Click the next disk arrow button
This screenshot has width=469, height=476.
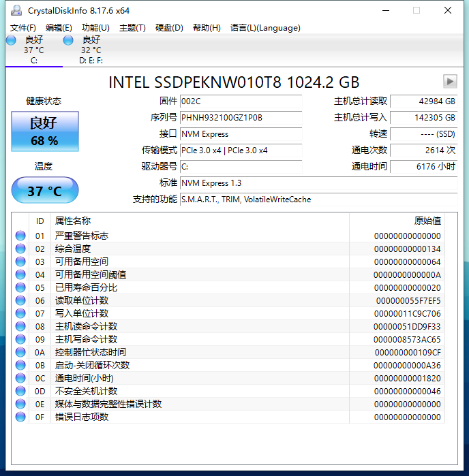click(x=450, y=81)
